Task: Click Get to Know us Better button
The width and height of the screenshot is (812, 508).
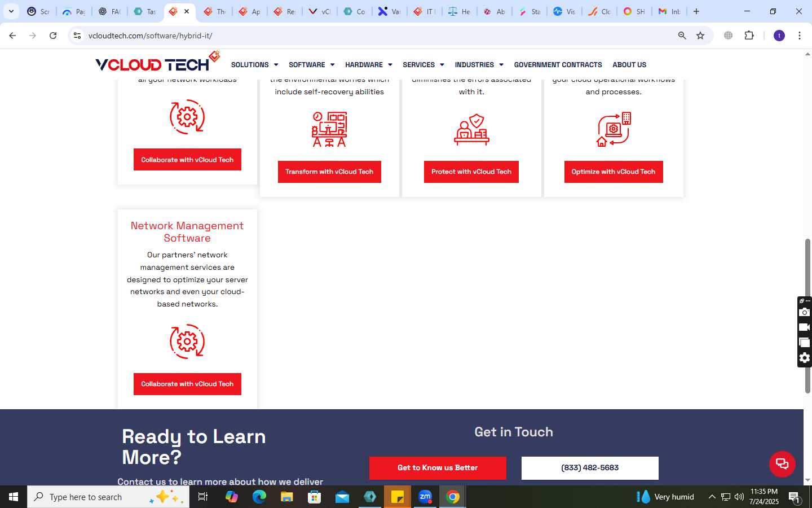Action: tap(438, 468)
